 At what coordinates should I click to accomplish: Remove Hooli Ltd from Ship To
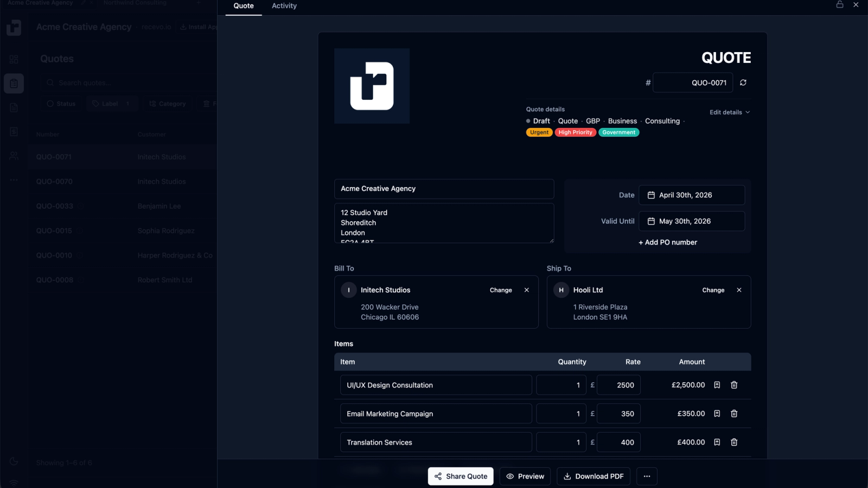(x=739, y=290)
